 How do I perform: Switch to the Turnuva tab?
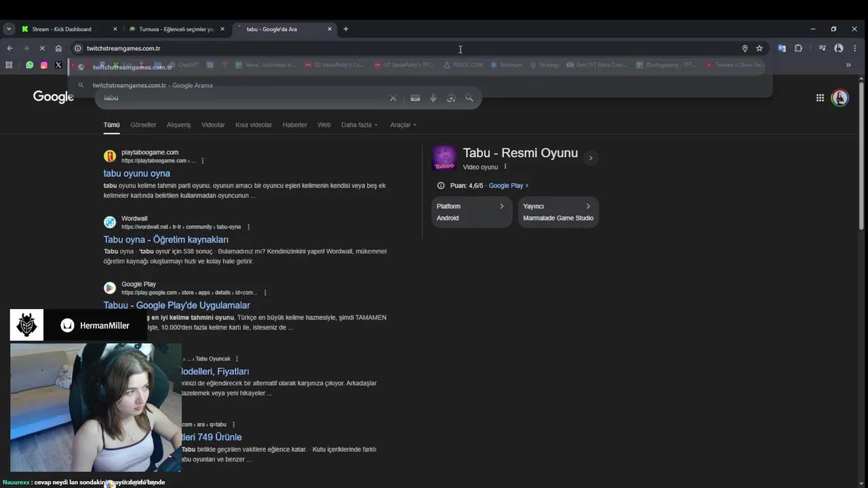[x=176, y=29]
